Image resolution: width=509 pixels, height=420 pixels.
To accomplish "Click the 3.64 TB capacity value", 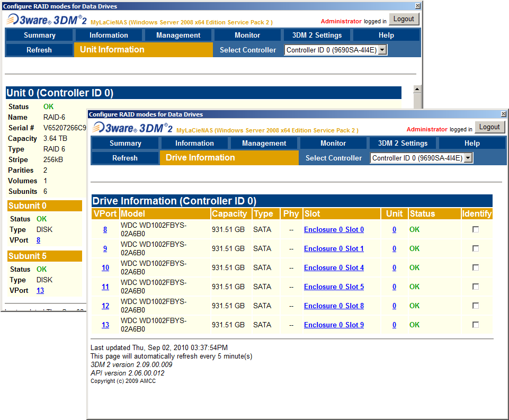I will (x=55, y=139).
